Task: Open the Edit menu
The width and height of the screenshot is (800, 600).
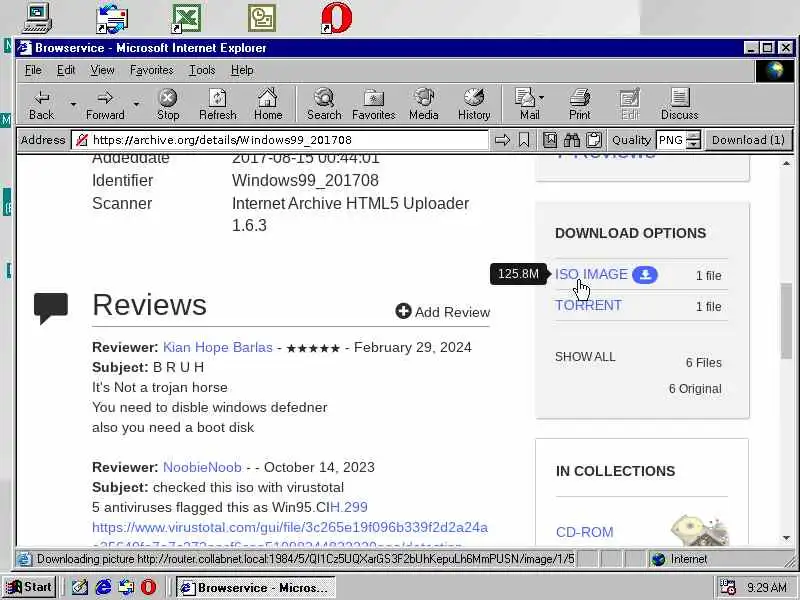Action: [x=66, y=70]
